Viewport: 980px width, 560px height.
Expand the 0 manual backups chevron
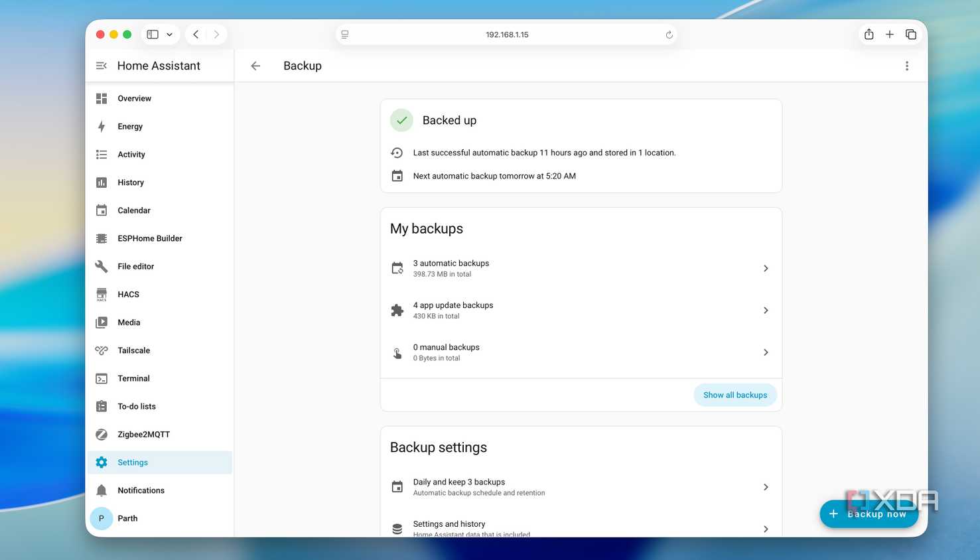(766, 352)
